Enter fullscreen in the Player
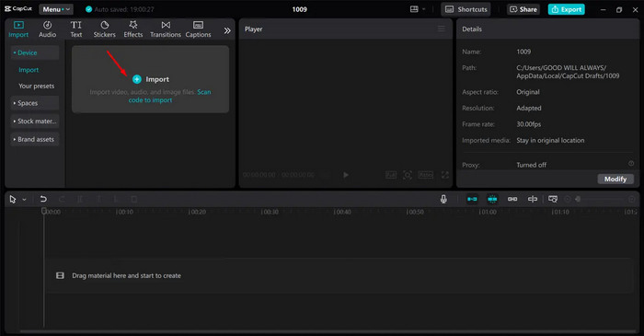This screenshot has width=644, height=336. pos(444,175)
